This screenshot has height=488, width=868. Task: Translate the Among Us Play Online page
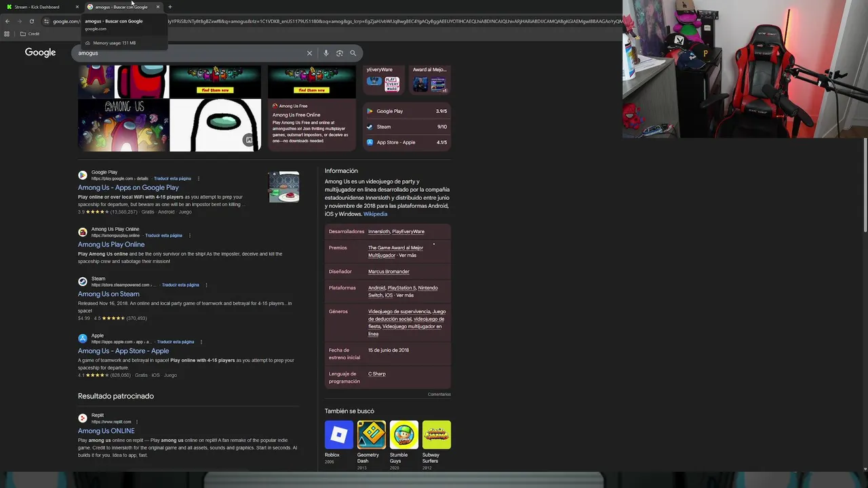coord(163,236)
